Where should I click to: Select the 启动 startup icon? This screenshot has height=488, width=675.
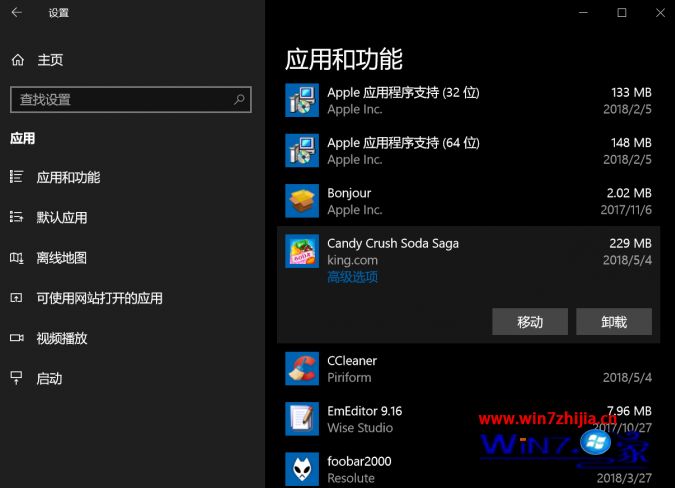(x=16, y=378)
